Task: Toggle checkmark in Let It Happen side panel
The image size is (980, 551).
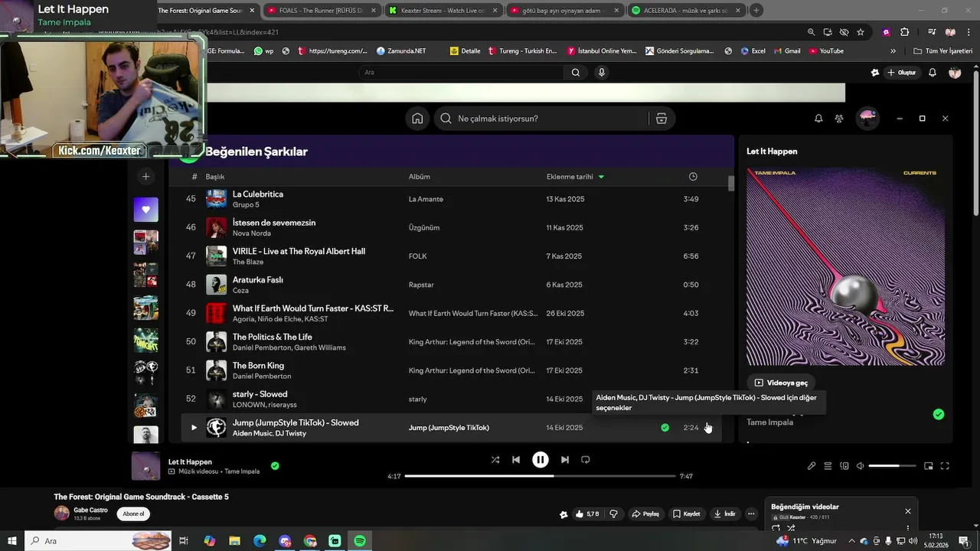Action: [939, 415]
